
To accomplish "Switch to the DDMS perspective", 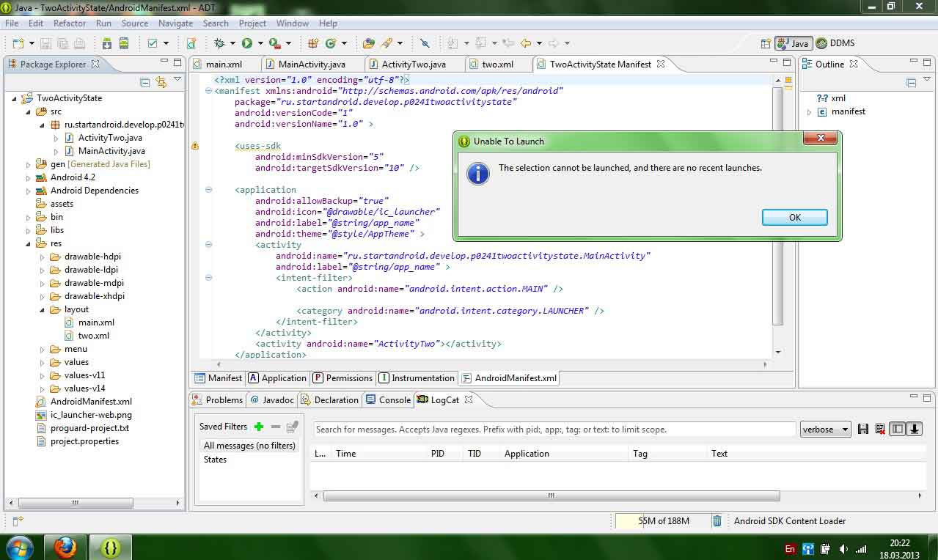I will point(835,43).
